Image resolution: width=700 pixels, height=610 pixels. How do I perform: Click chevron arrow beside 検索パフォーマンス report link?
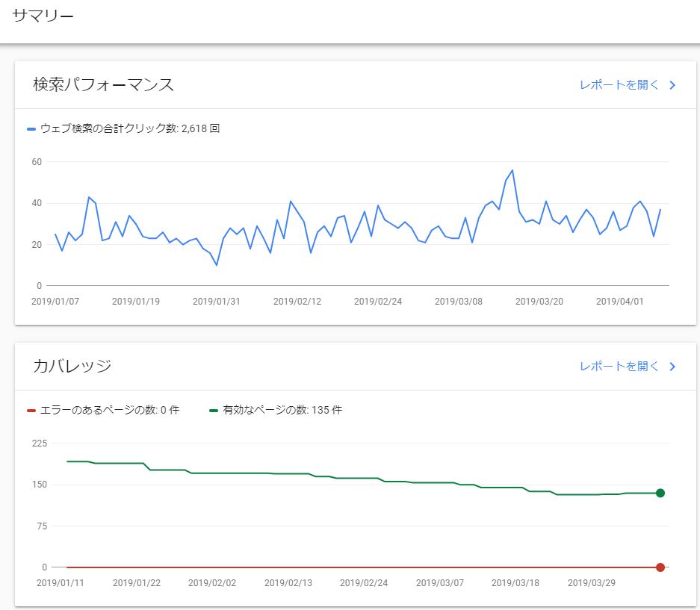(x=672, y=85)
